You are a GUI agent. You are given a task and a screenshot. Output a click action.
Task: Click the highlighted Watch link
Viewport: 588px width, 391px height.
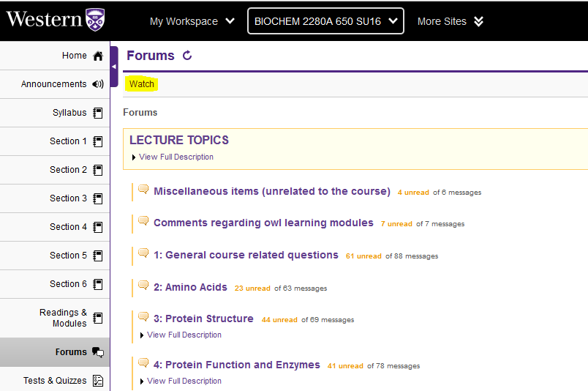pyautogui.click(x=142, y=83)
